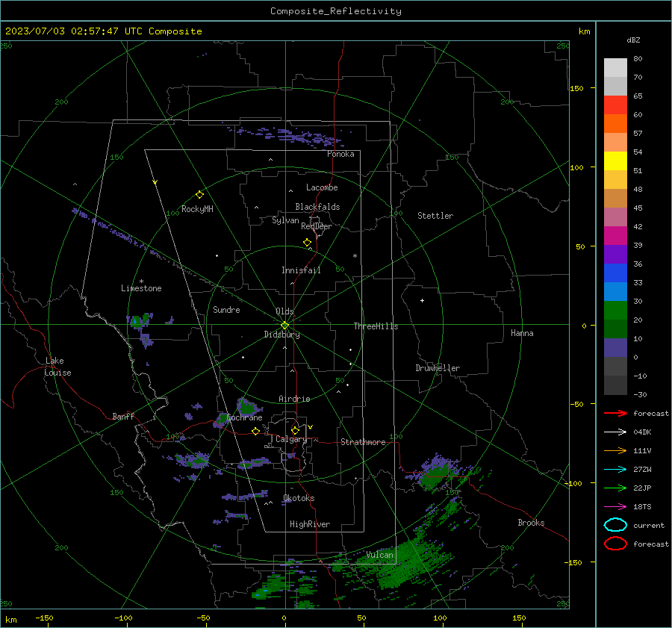Image resolution: width=672 pixels, height=628 pixels.
Task: Click the radar echo south of Limestone
Action: [x=140, y=320]
